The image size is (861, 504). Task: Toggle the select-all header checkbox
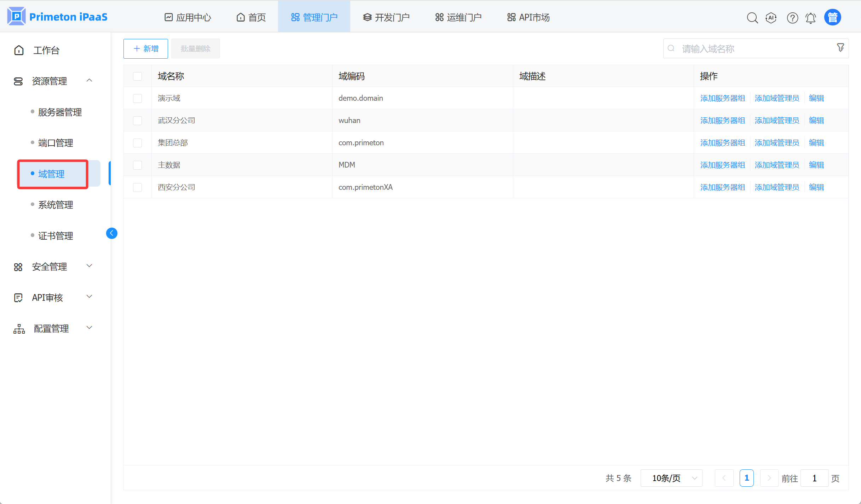coord(137,76)
